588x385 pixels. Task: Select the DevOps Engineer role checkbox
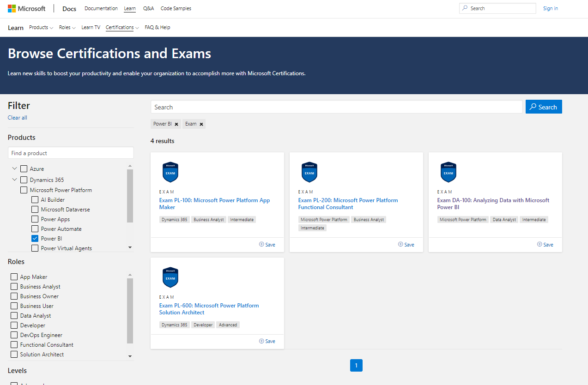[14, 335]
